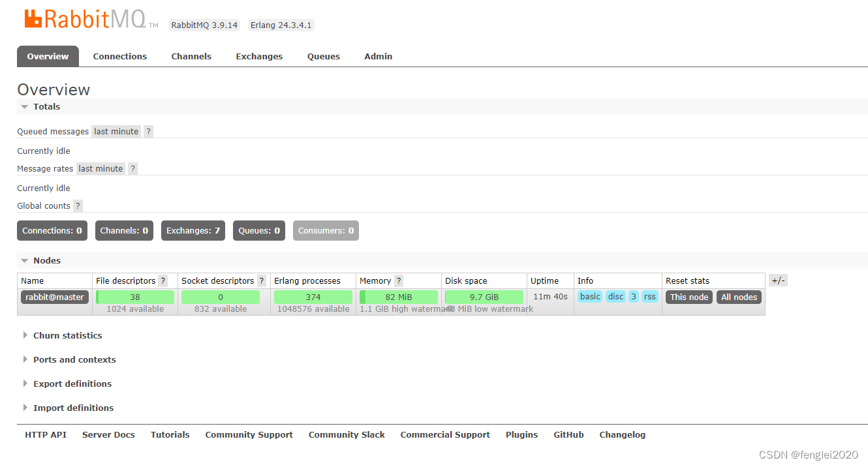Image resolution: width=868 pixels, height=467 pixels.
Task: Open the Plugins footer link
Action: click(522, 435)
